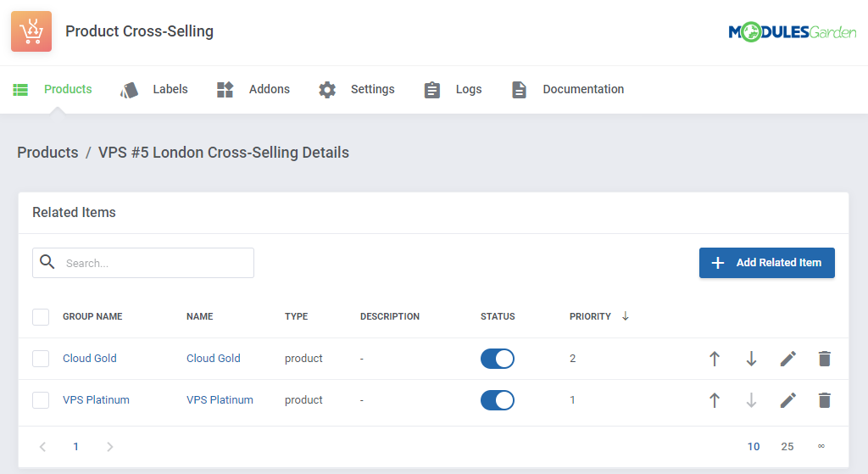Click priority value 2 in Cloud Gold row
The height and width of the screenshot is (474, 868).
point(572,359)
